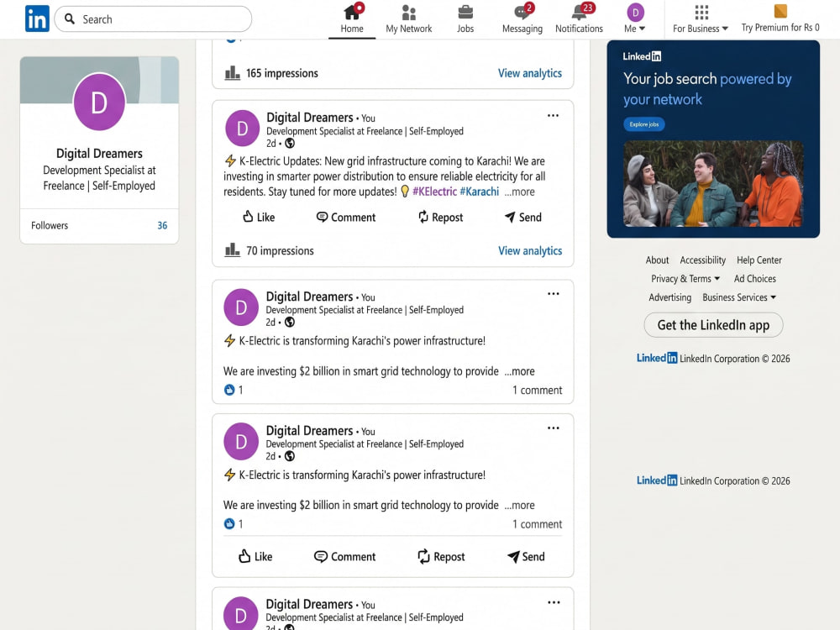Open Notifications with 23 alerts
Image resolution: width=840 pixels, height=630 pixels.
click(579, 19)
